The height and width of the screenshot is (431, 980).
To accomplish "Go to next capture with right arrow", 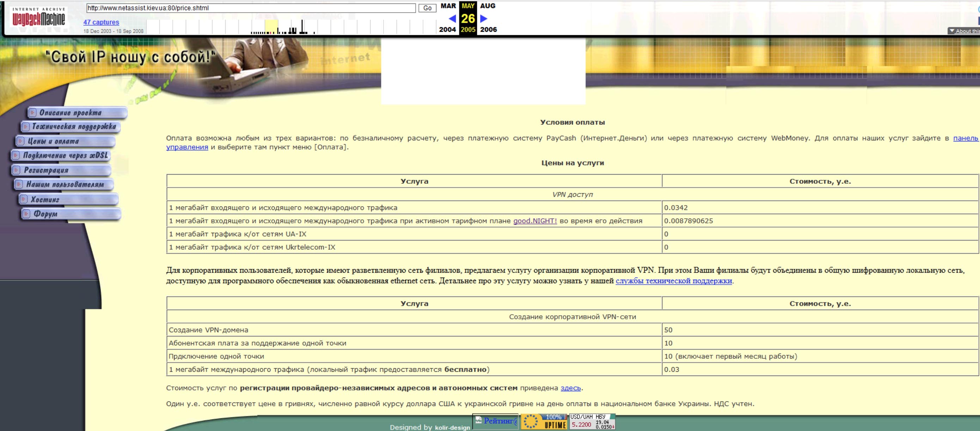I will click(x=484, y=18).
